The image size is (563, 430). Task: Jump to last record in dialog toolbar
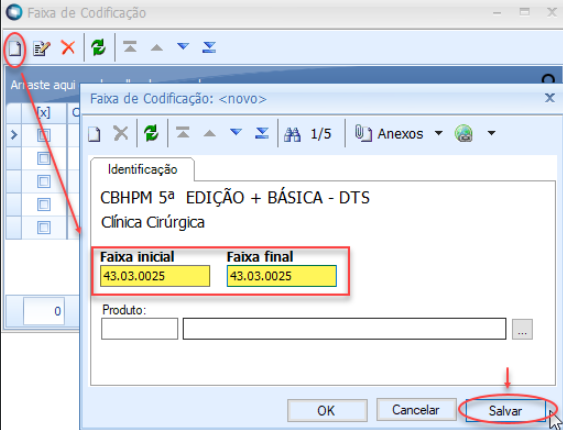(x=262, y=133)
